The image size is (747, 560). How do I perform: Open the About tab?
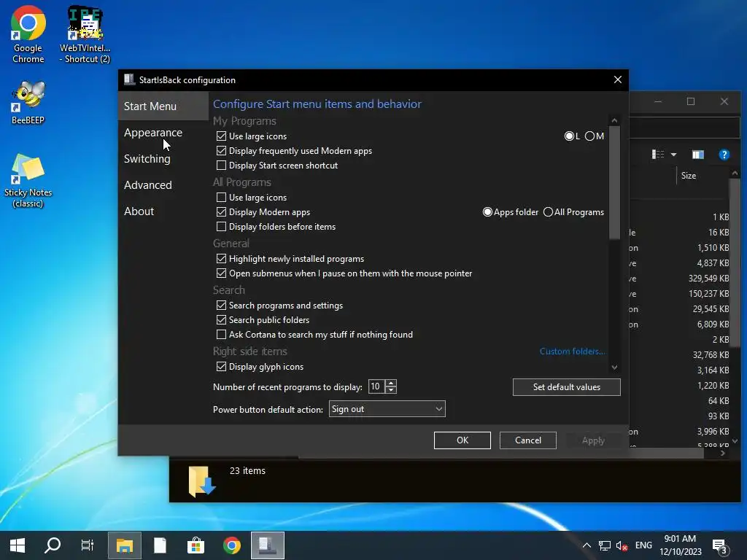click(139, 211)
